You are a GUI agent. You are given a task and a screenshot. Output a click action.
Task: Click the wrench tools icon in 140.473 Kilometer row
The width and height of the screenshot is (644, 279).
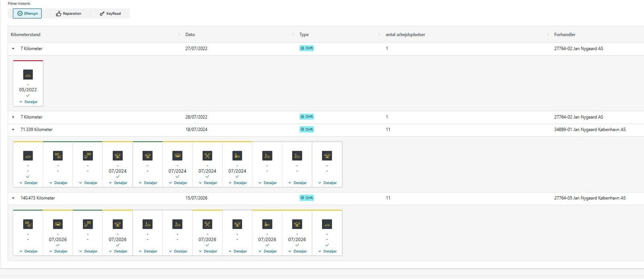(207, 224)
